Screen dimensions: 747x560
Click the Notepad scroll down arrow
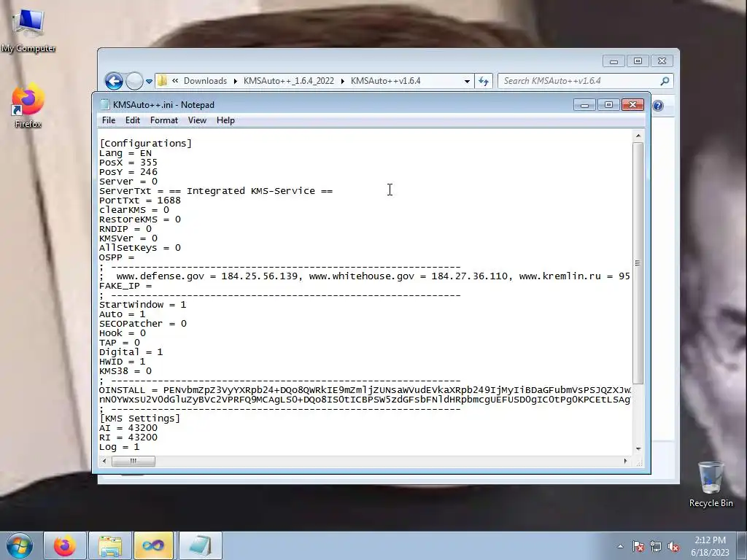(x=638, y=448)
